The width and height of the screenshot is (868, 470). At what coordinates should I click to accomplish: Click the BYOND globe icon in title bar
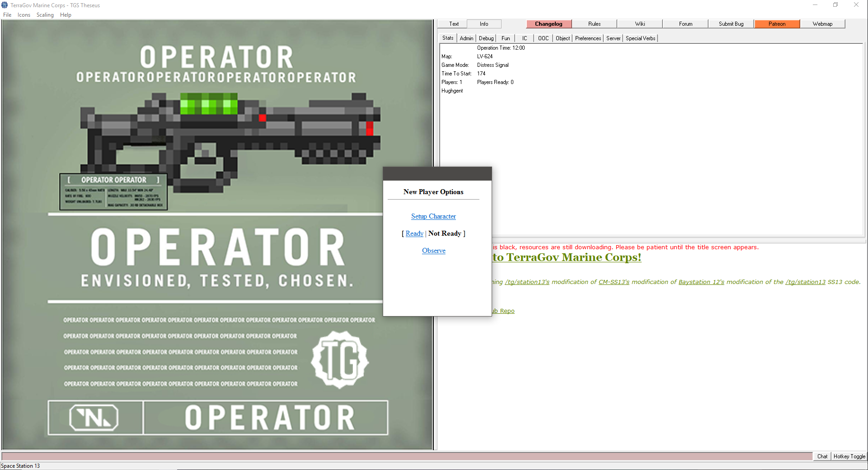(5, 5)
